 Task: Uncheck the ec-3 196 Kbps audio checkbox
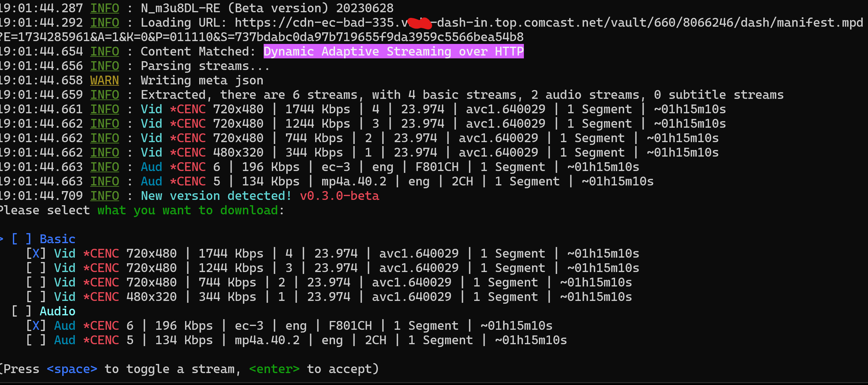(x=36, y=326)
